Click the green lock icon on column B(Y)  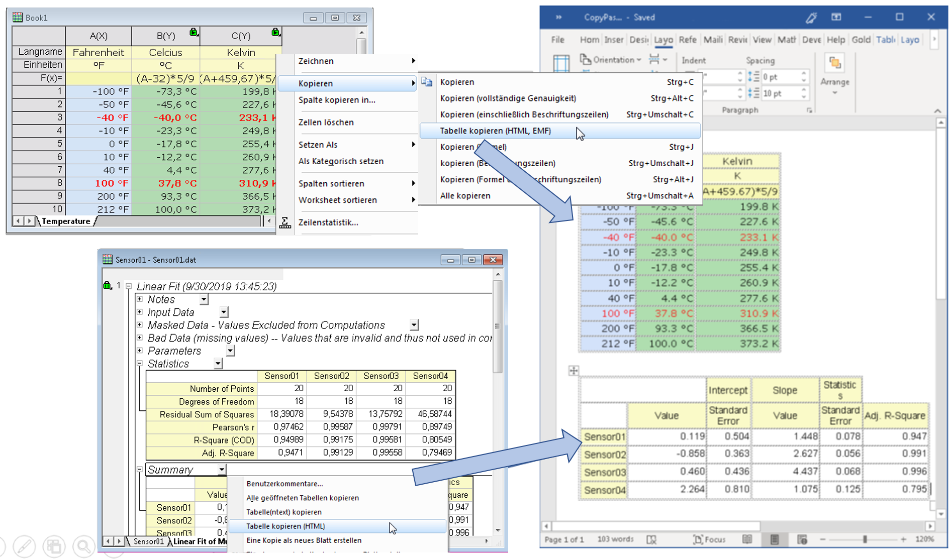point(194,32)
